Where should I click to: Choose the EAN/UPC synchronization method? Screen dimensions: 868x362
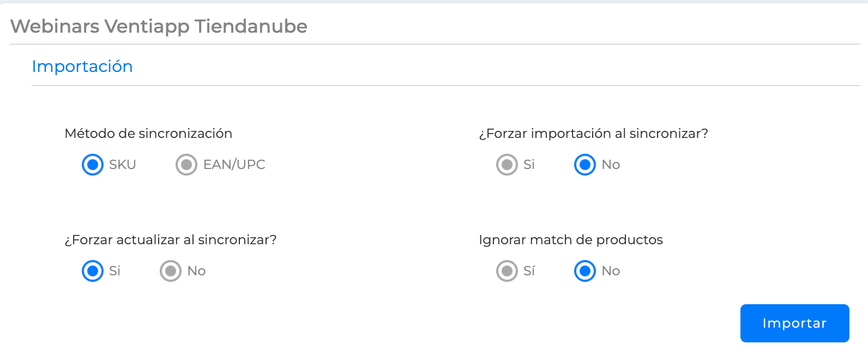tap(186, 165)
